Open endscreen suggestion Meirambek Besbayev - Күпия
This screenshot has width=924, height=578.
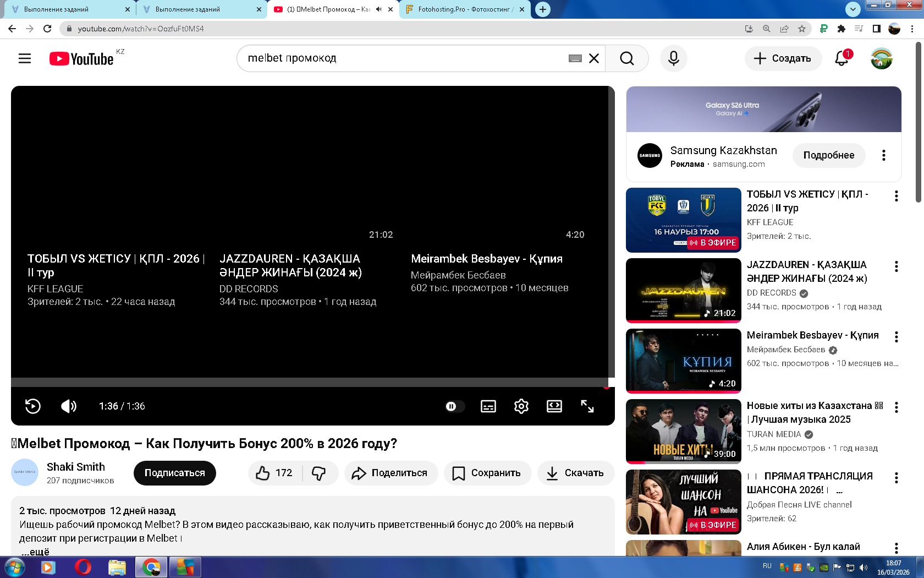pyautogui.click(x=487, y=259)
